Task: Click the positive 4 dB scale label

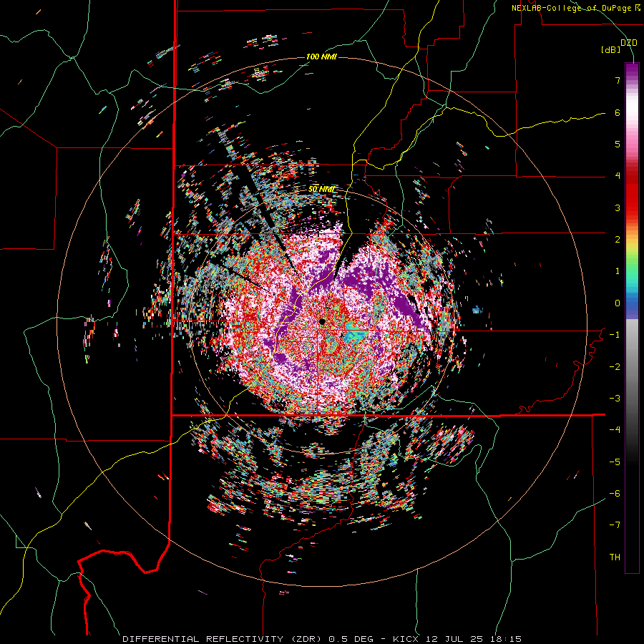Action: 618,176
